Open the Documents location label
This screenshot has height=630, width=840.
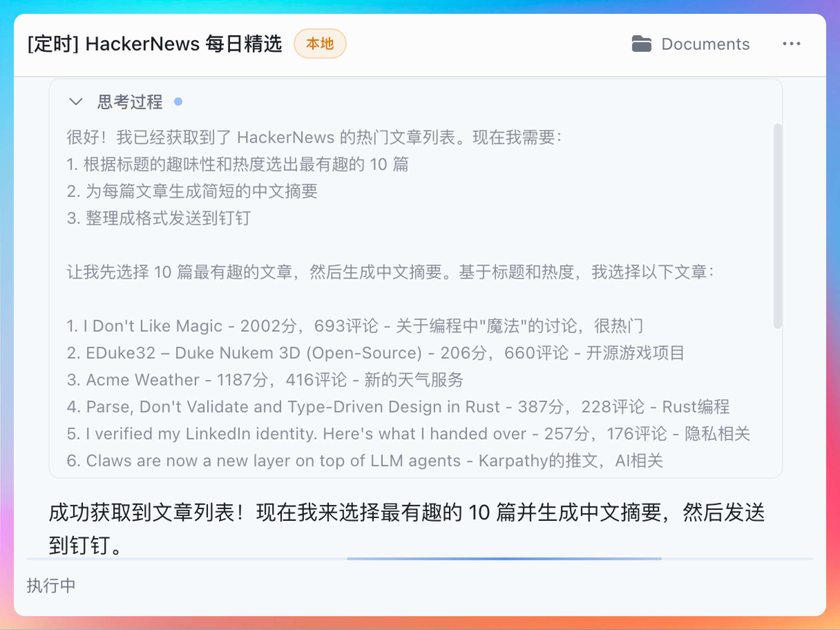coord(705,44)
